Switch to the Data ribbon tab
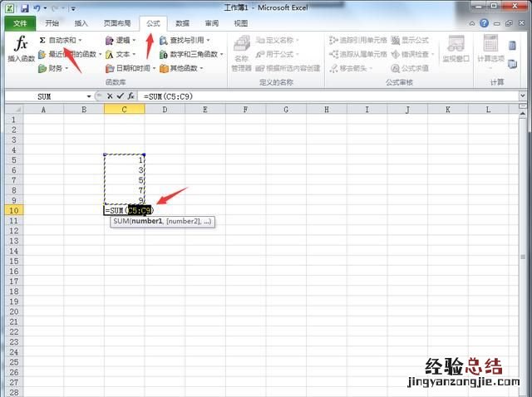Screen dimensions: 532x397 click(x=182, y=23)
